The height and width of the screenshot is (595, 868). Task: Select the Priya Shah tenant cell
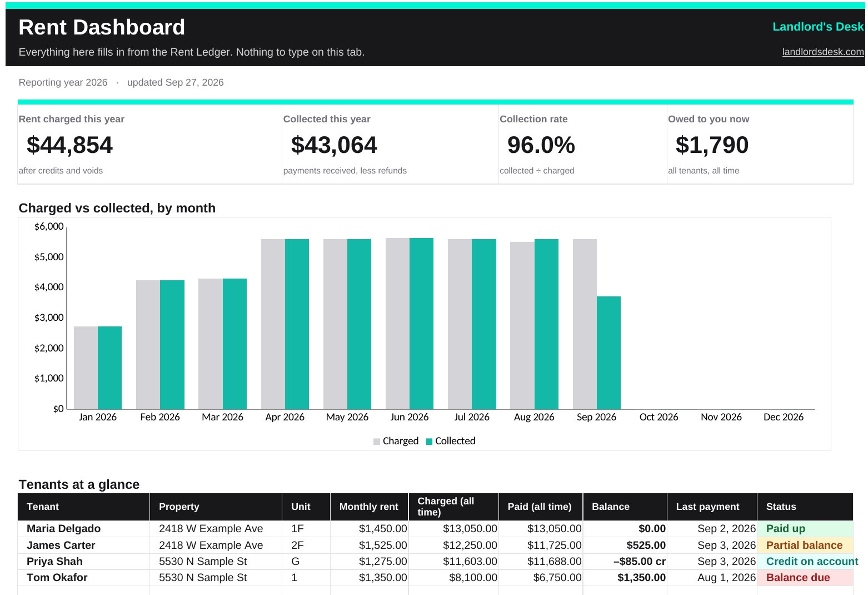click(x=84, y=562)
